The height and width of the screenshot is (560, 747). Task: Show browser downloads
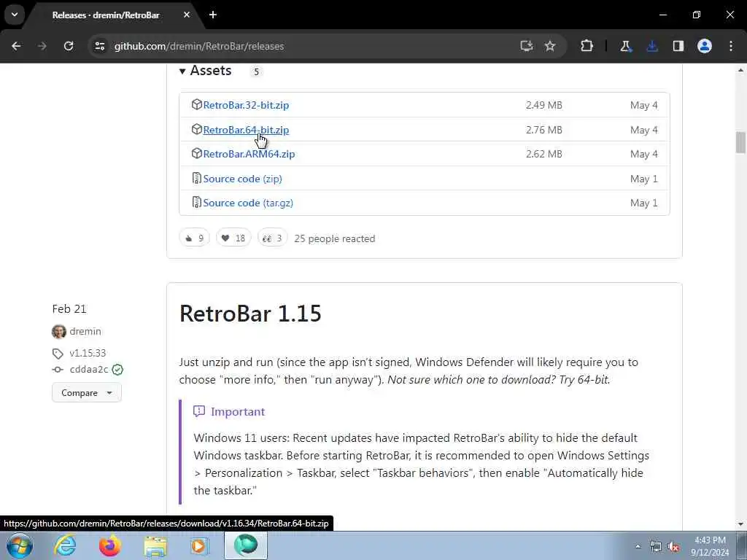652,46
